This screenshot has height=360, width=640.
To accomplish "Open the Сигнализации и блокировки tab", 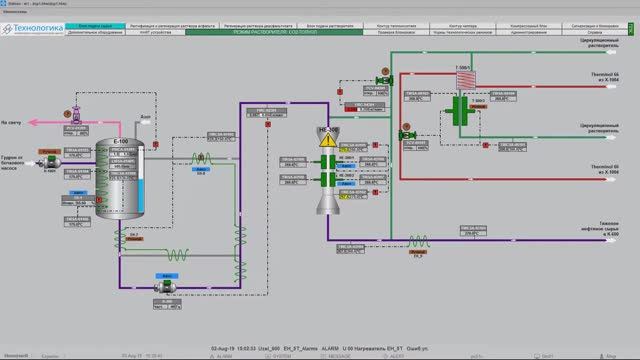I will click(595, 26).
